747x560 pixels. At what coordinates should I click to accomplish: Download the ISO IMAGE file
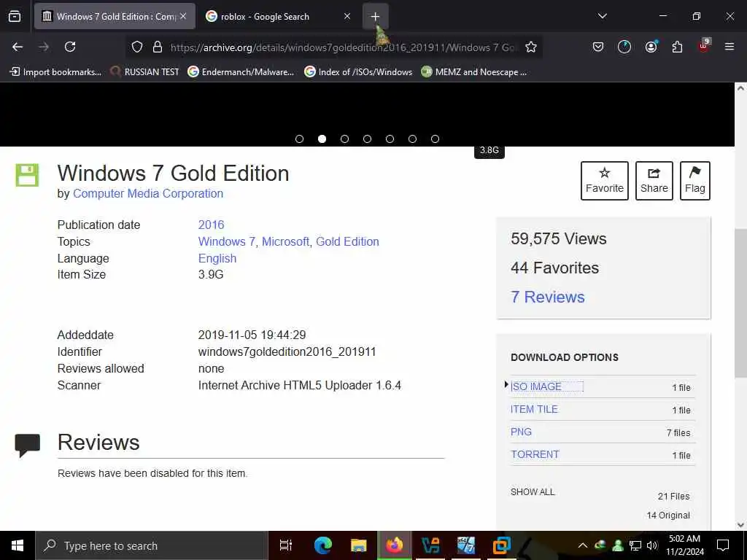pos(536,386)
